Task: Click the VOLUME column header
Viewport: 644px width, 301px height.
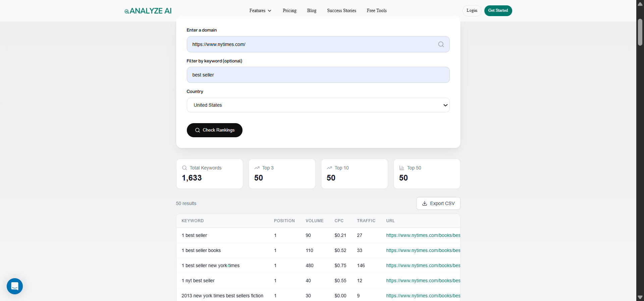Action: (x=315, y=221)
